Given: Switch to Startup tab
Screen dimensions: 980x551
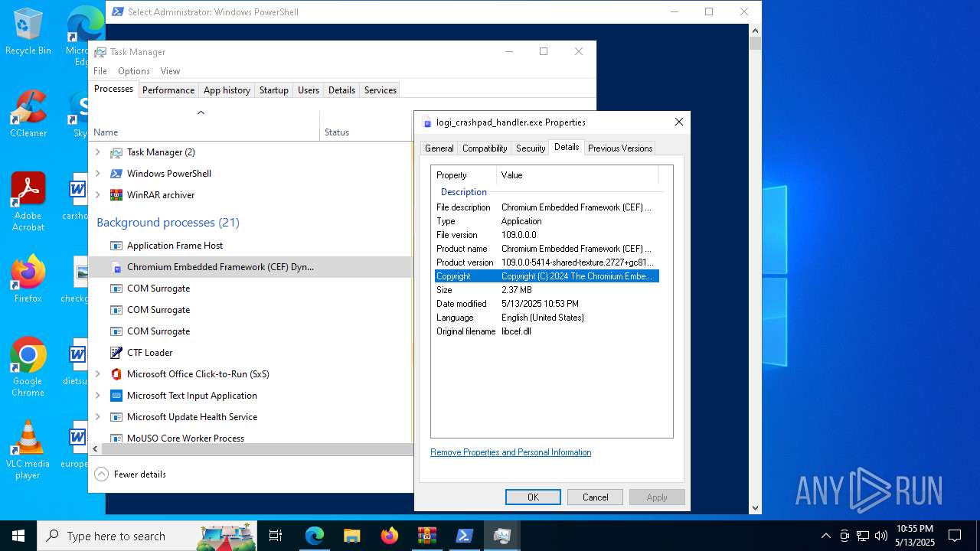Looking at the screenshot, I should pyautogui.click(x=273, y=90).
